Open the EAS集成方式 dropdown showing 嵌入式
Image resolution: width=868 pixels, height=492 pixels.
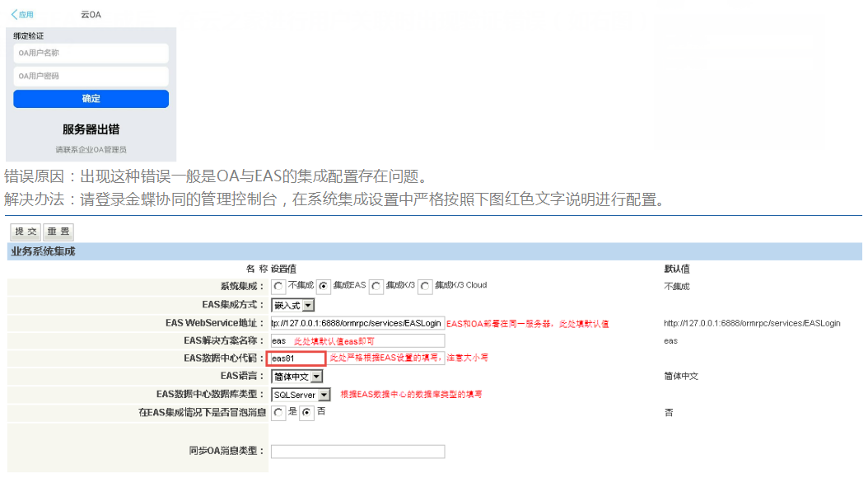point(293,305)
